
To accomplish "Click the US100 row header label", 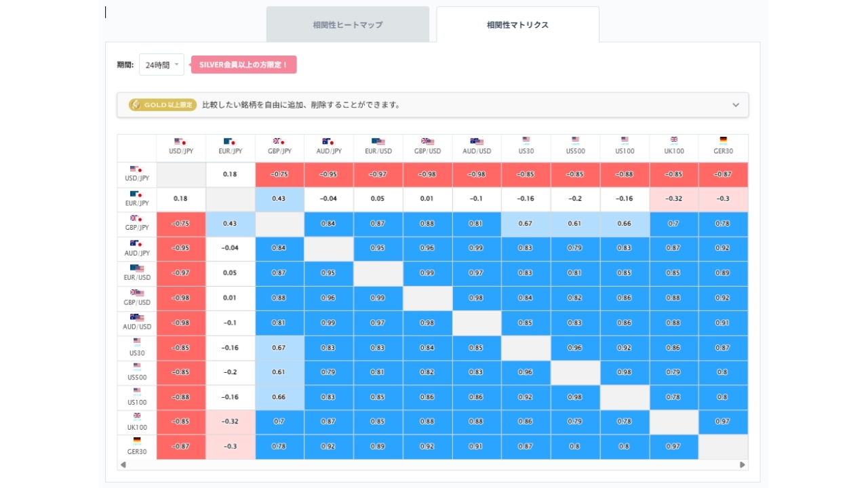I will pyautogui.click(x=137, y=403).
